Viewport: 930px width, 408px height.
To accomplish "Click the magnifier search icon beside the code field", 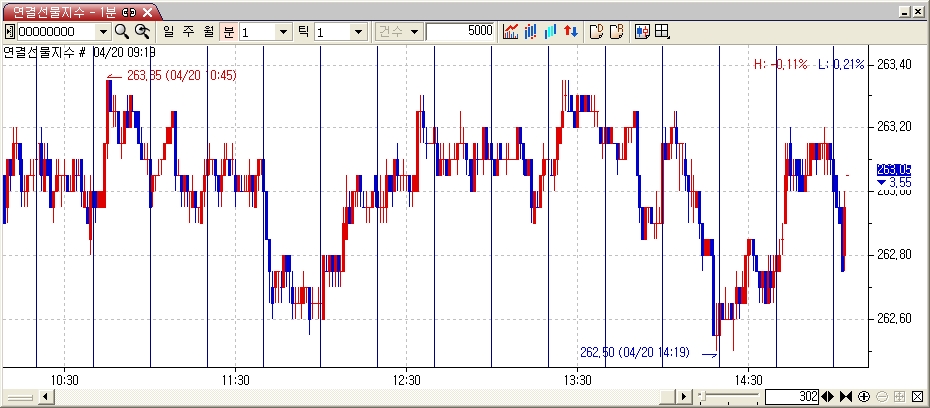I will 122,31.
